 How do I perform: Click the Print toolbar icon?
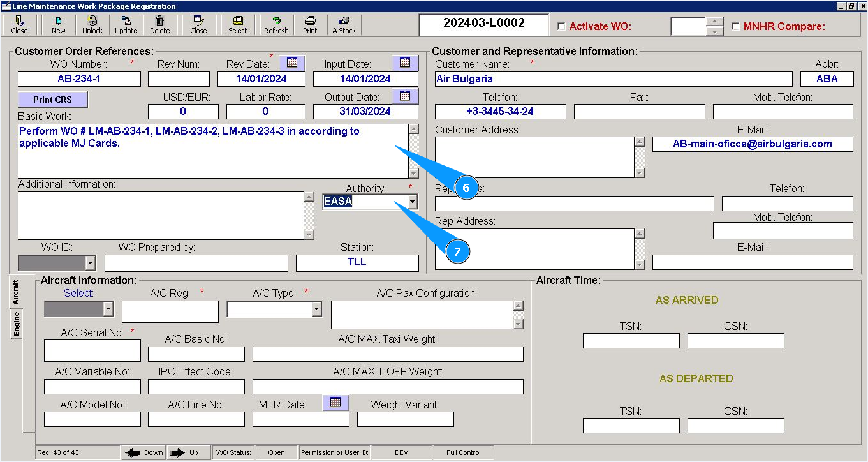310,24
